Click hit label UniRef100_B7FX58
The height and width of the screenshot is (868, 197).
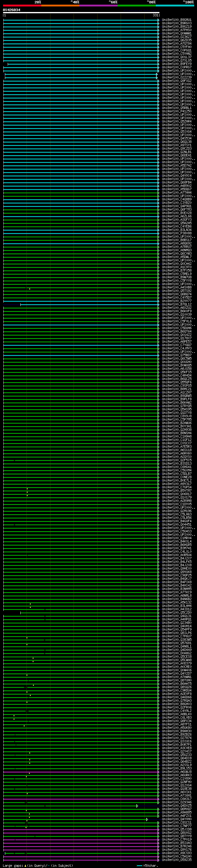pyautogui.click(x=176, y=270)
